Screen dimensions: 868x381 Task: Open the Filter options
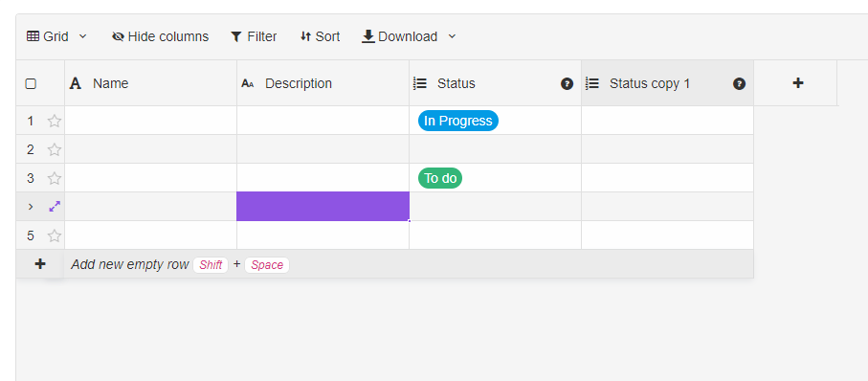pos(254,36)
